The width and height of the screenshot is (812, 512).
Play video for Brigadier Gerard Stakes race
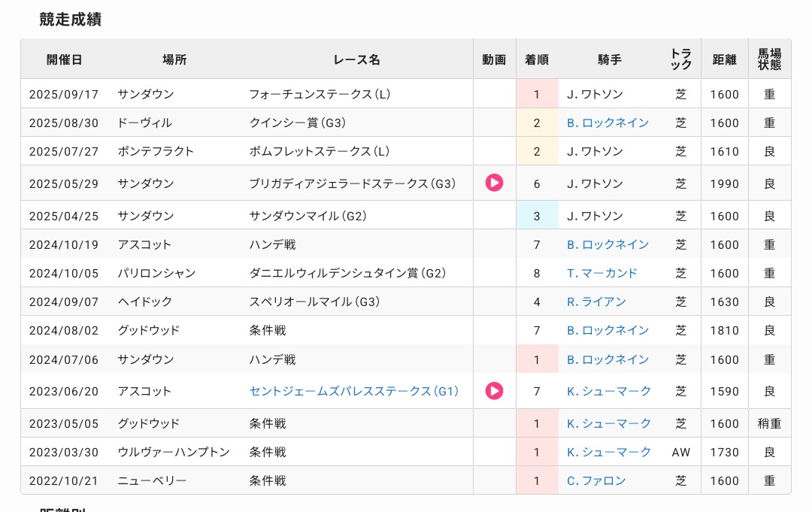tap(494, 183)
